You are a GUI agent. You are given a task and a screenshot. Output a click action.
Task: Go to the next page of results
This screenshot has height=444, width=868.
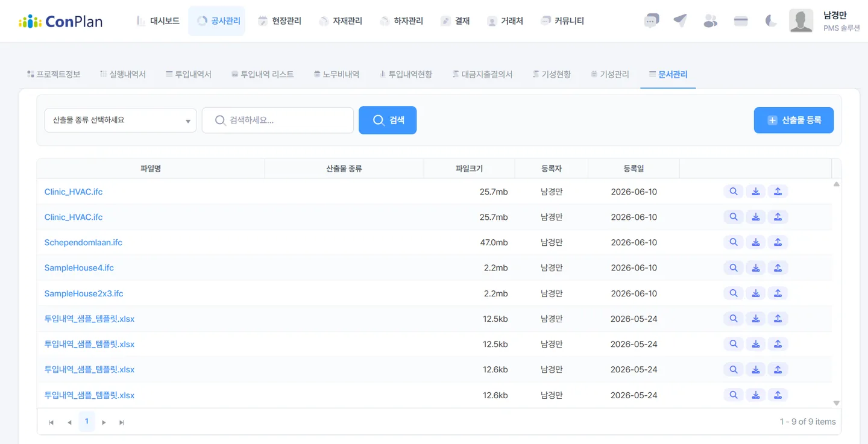click(104, 422)
